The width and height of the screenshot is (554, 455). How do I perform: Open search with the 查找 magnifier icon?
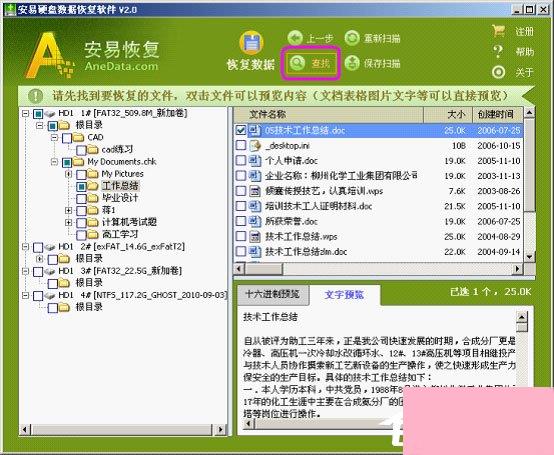(x=297, y=63)
